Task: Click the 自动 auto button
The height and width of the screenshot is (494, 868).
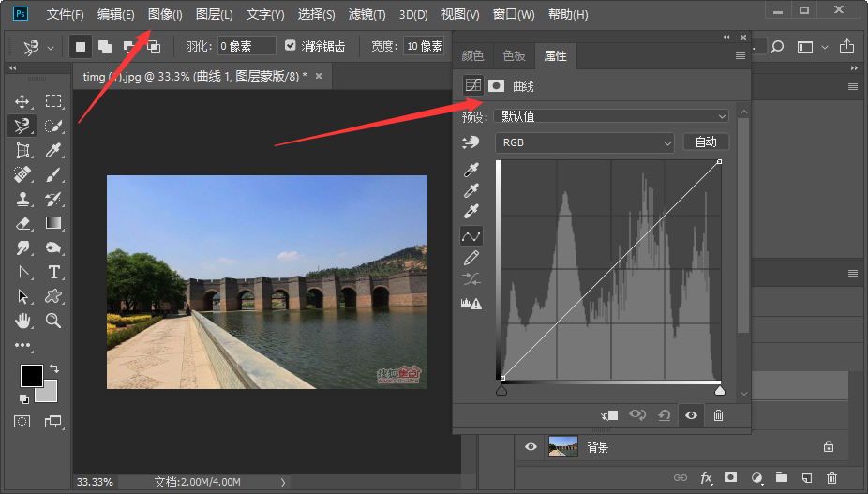Action: point(706,142)
